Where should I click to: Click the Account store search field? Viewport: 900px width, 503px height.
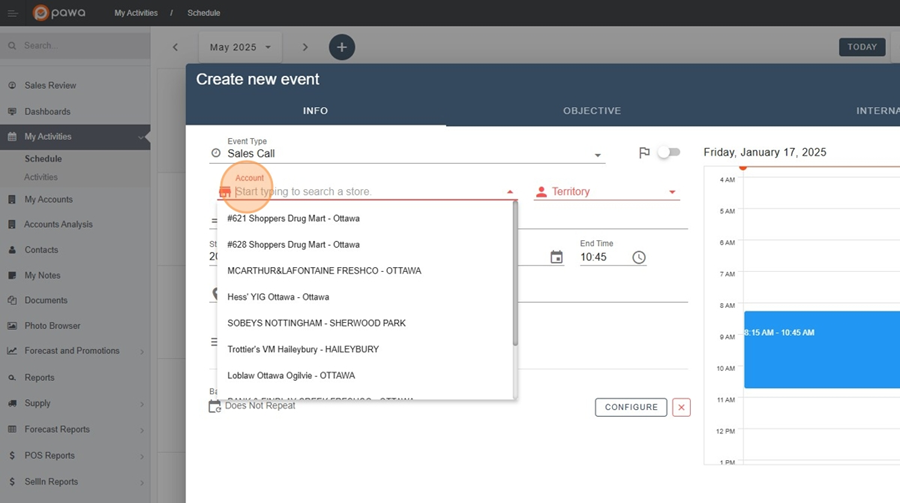367,192
